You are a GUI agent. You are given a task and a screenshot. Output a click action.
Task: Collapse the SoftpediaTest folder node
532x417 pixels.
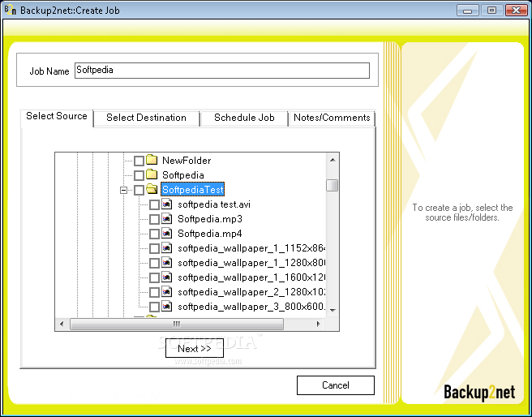point(124,190)
